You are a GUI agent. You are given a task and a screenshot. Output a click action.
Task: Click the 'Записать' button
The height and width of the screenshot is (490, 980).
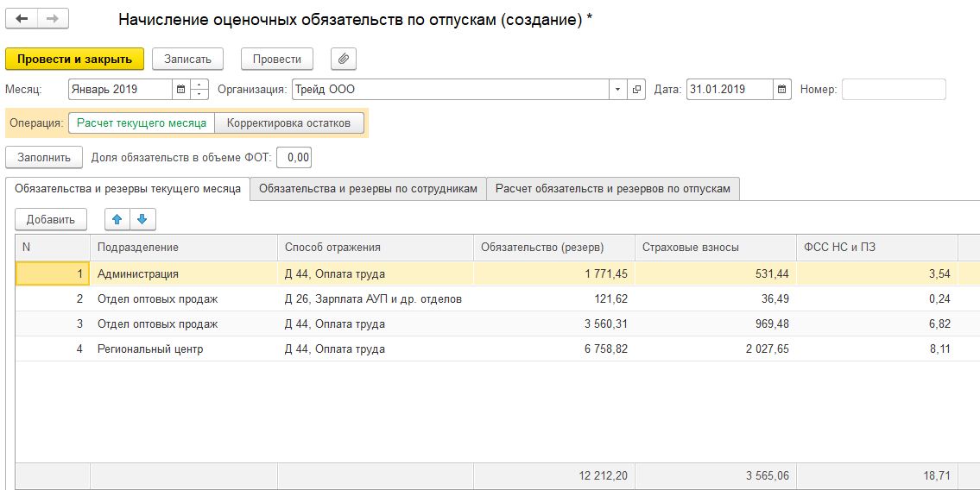click(187, 59)
